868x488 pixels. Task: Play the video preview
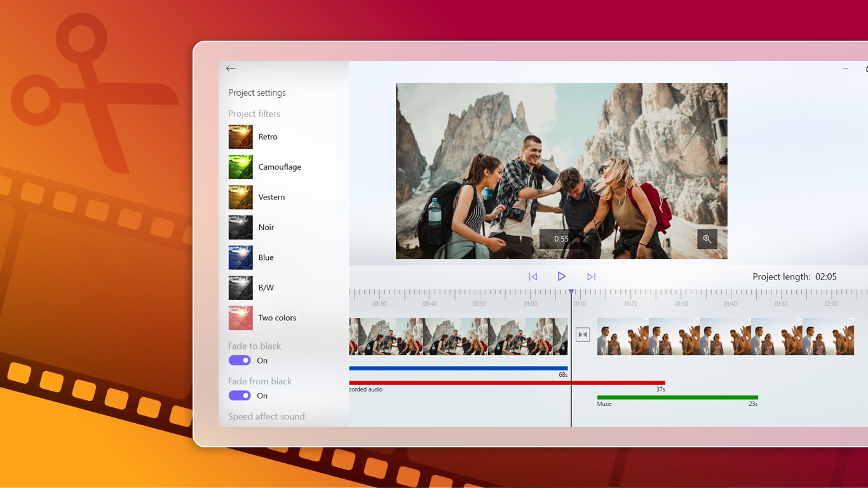tap(562, 276)
